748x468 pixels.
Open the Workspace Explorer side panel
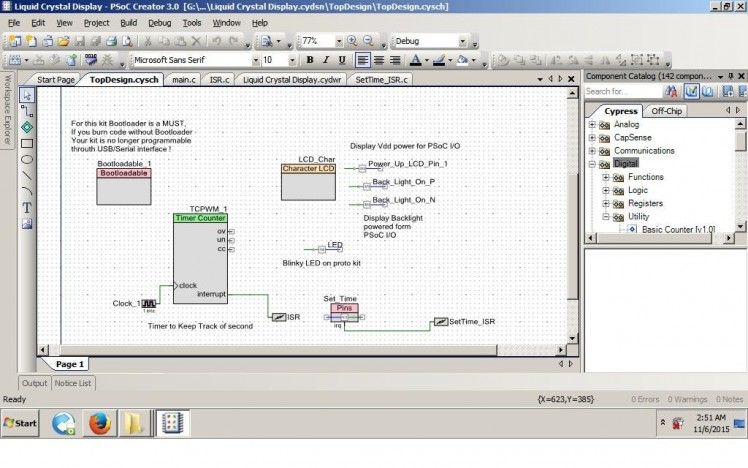(x=7, y=110)
